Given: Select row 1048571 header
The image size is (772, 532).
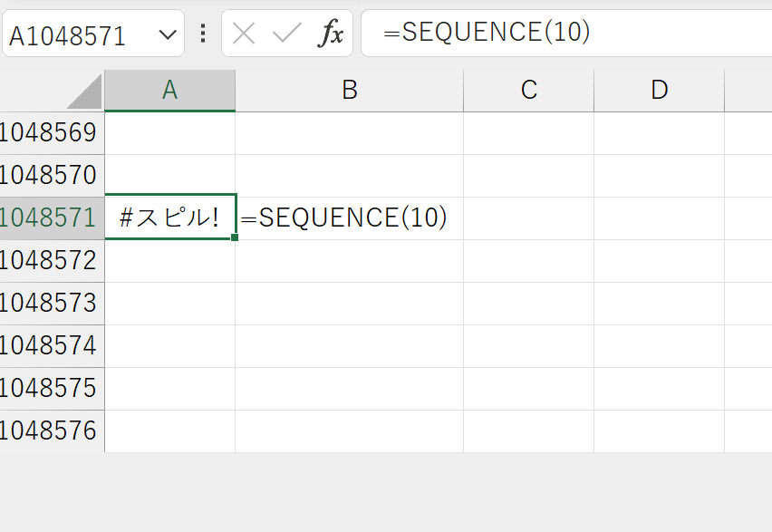Looking at the screenshot, I should (x=52, y=218).
